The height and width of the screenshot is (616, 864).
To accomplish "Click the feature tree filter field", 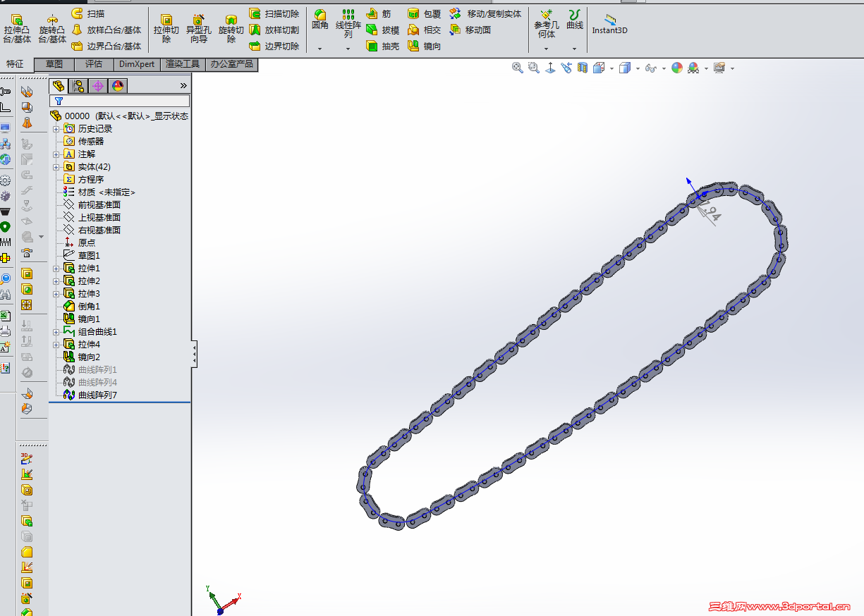I will point(119,101).
